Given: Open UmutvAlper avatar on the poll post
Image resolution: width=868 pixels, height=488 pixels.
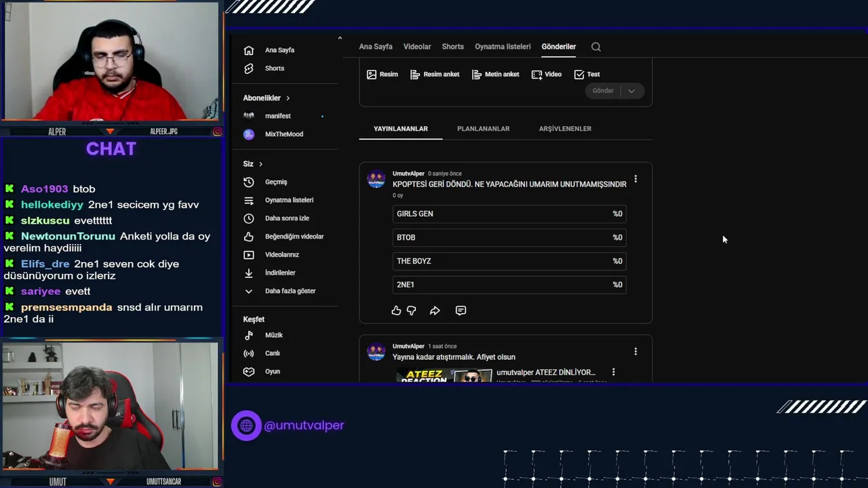Looking at the screenshot, I should 376,179.
